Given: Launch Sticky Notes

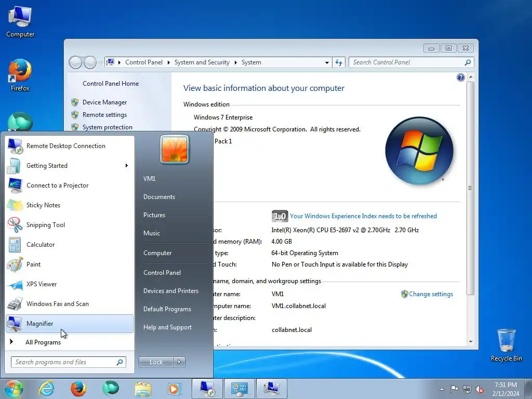Looking at the screenshot, I should [70, 205].
